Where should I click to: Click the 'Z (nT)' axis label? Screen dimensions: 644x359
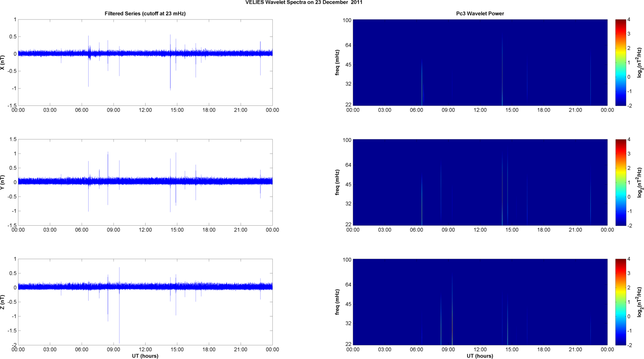[3, 302]
